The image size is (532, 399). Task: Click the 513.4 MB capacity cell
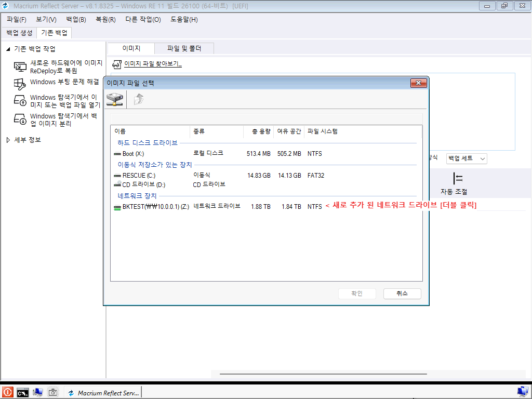[259, 154]
